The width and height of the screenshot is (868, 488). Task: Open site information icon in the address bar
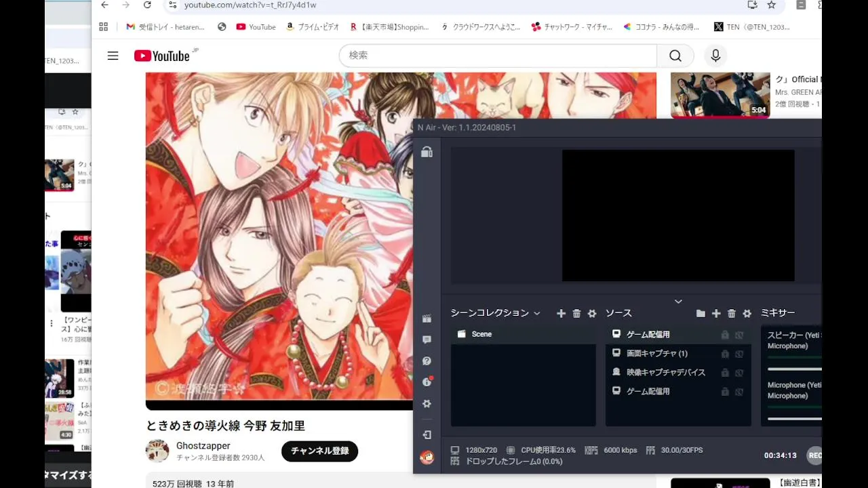pyautogui.click(x=172, y=5)
